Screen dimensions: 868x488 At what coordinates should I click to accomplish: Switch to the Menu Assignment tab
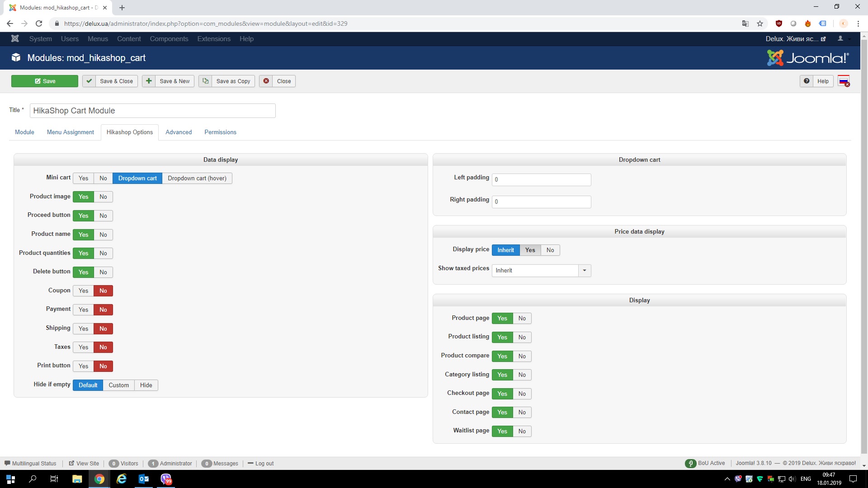click(x=70, y=132)
